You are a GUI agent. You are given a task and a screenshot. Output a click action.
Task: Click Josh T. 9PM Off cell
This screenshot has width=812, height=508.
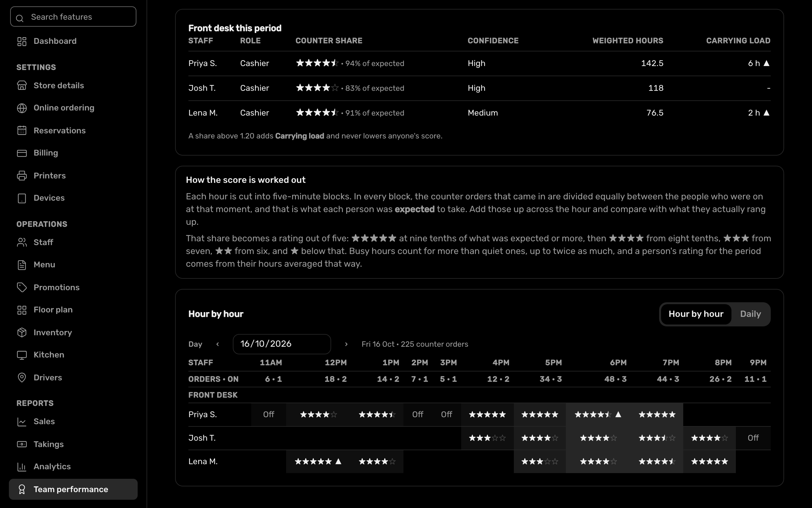click(x=753, y=438)
